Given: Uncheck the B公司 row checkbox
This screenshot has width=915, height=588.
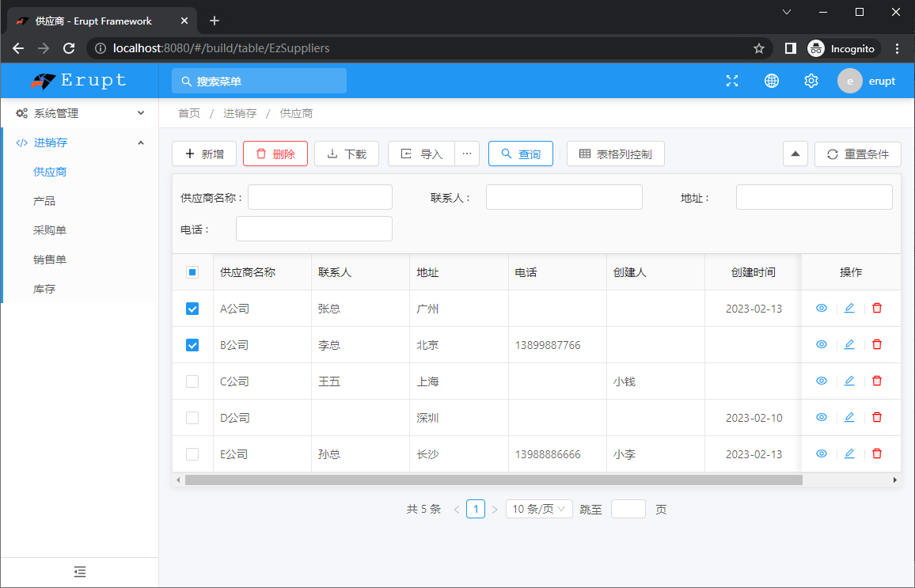Looking at the screenshot, I should 192,345.
